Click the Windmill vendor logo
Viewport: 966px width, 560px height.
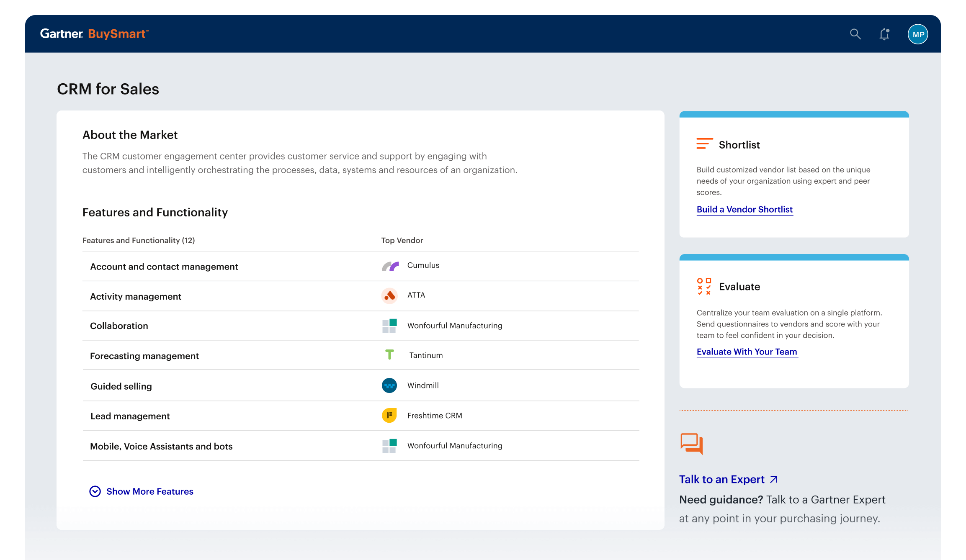coord(389,385)
